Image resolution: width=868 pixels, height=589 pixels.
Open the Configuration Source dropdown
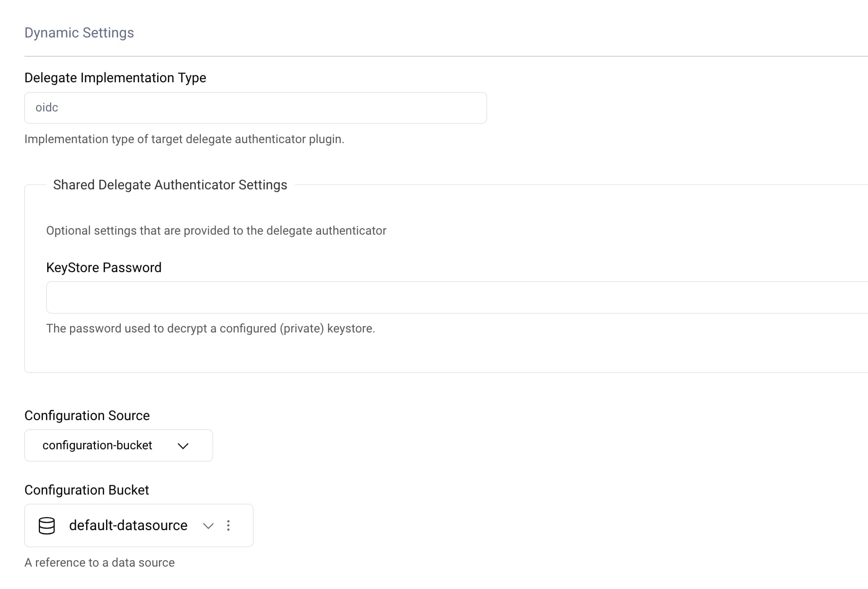click(x=119, y=445)
